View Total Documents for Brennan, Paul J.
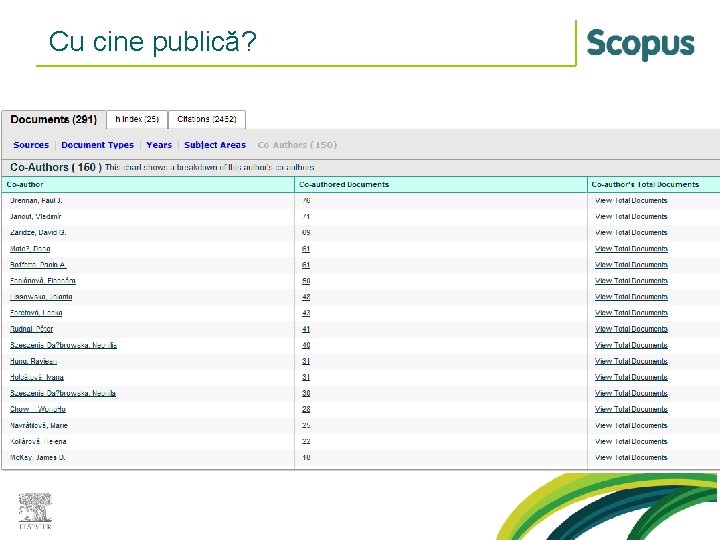720x540 pixels. coord(631,201)
